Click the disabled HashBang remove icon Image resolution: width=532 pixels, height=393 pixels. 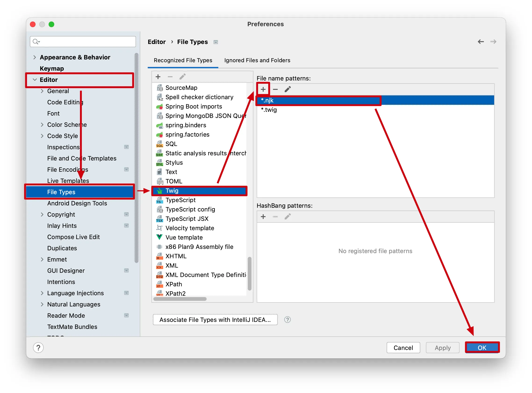(275, 217)
